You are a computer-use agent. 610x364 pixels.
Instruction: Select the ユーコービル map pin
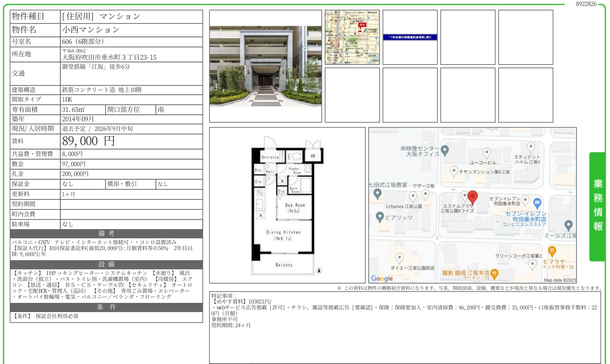pos(487,153)
